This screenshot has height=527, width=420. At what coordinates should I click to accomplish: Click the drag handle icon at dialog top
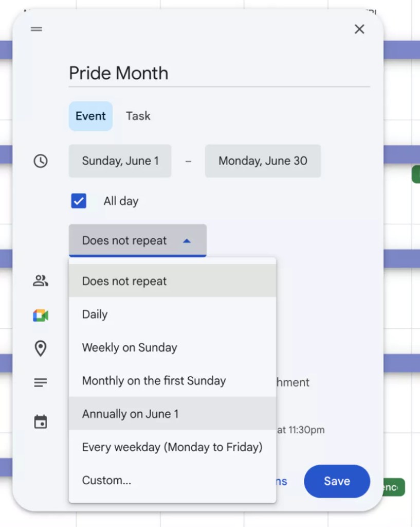coord(36,29)
